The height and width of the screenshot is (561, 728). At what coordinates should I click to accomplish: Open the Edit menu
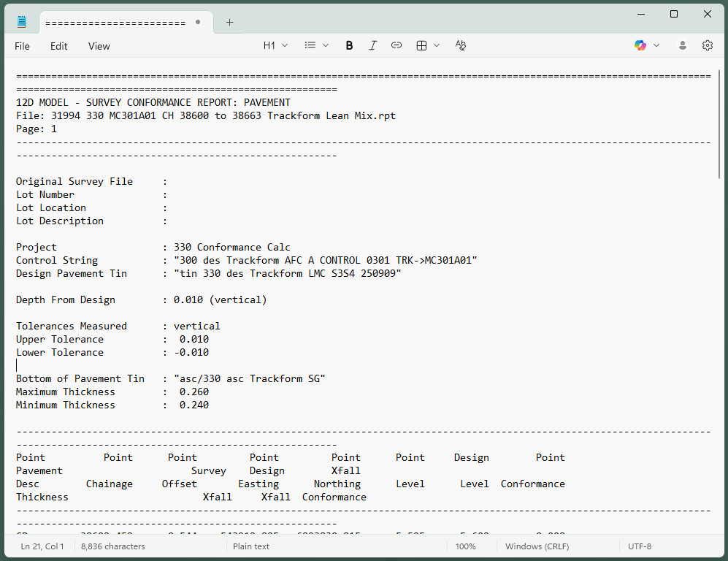(x=59, y=46)
